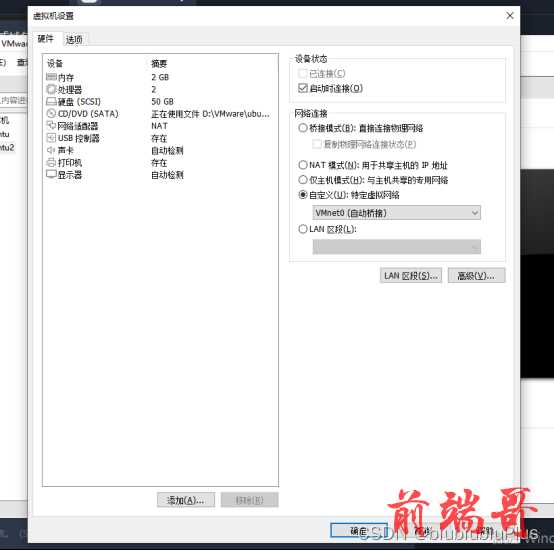
Task: Select the display 自动检测 summary
Action: [x=167, y=175]
